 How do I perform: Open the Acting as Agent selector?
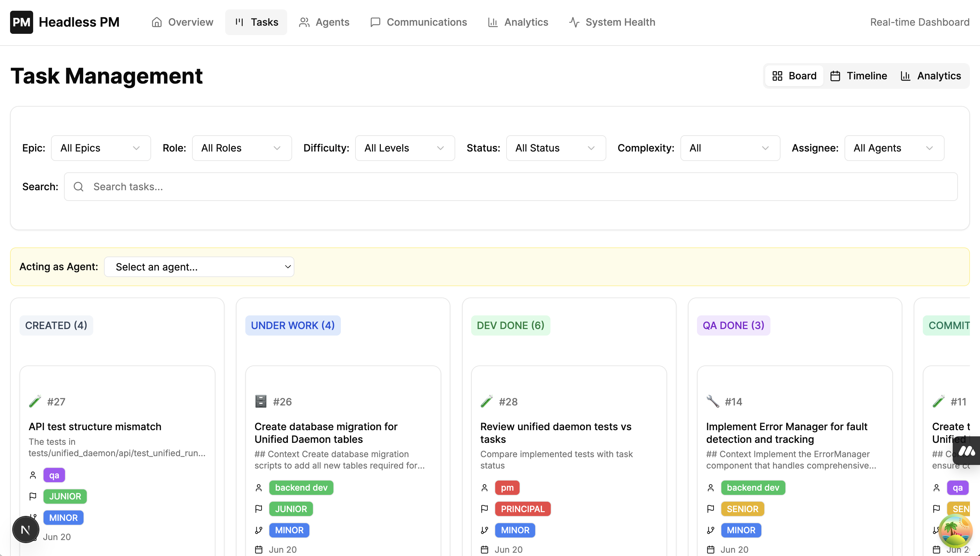(199, 267)
